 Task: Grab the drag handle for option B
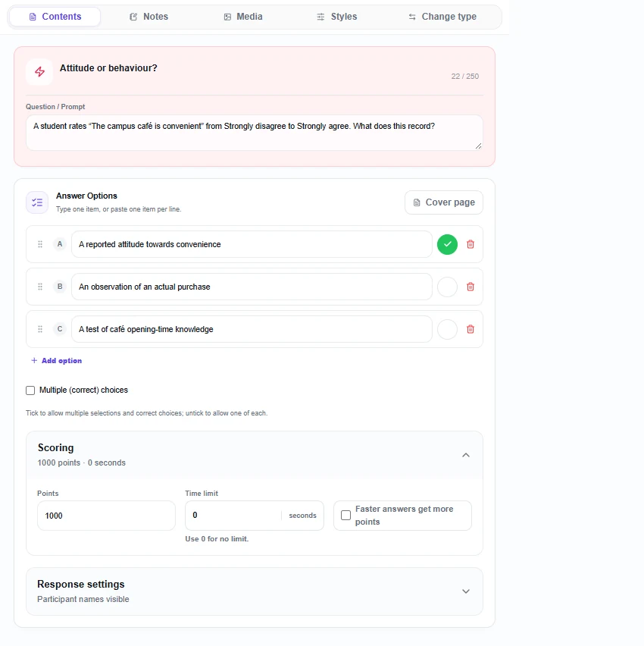click(x=40, y=287)
